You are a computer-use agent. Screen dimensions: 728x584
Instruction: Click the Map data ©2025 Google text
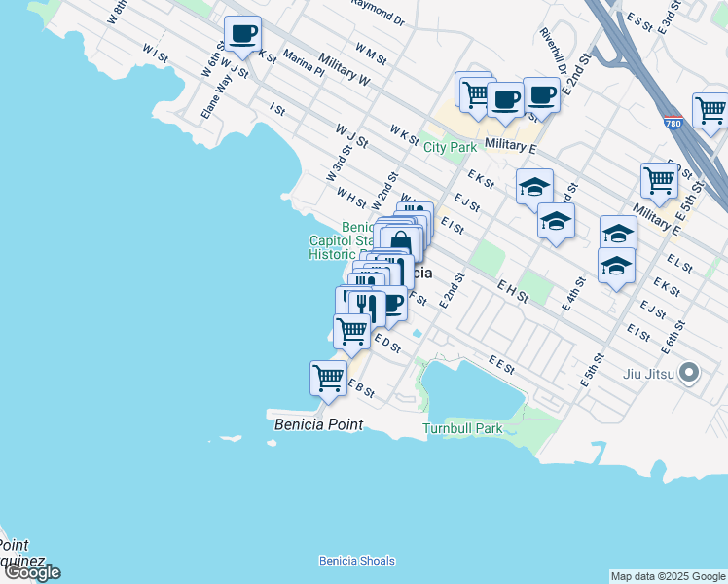point(668,576)
